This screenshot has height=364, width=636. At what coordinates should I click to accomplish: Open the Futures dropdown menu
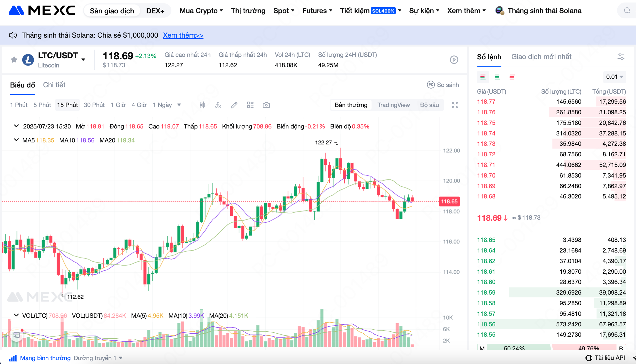[x=317, y=11]
